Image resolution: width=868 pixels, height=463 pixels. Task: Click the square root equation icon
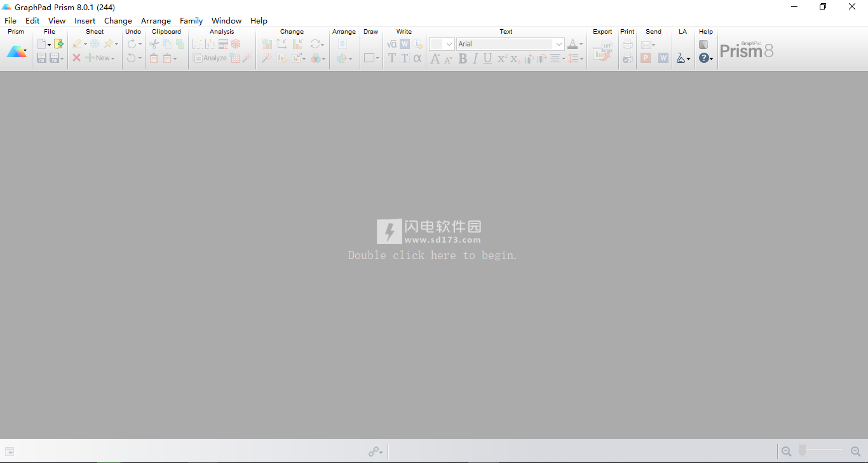392,44
